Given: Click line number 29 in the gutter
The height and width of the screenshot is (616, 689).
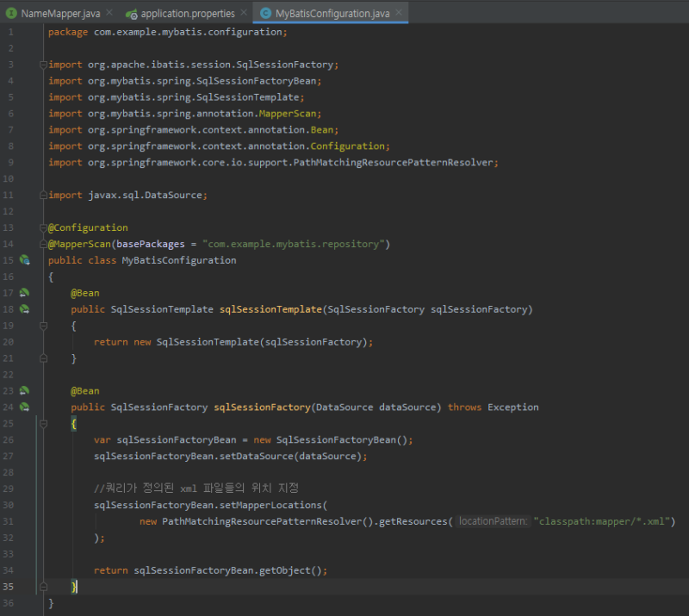Looking at the screenshot, I should tap(9, 488).
